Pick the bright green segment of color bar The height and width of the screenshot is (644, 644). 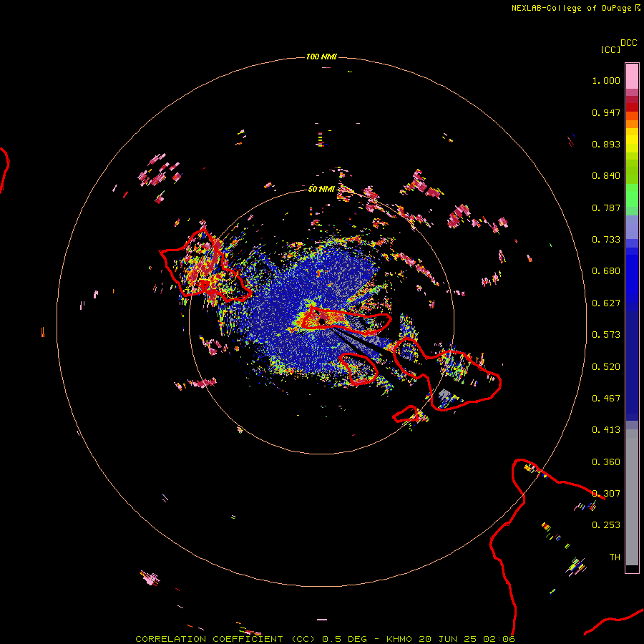pos(632,195)
